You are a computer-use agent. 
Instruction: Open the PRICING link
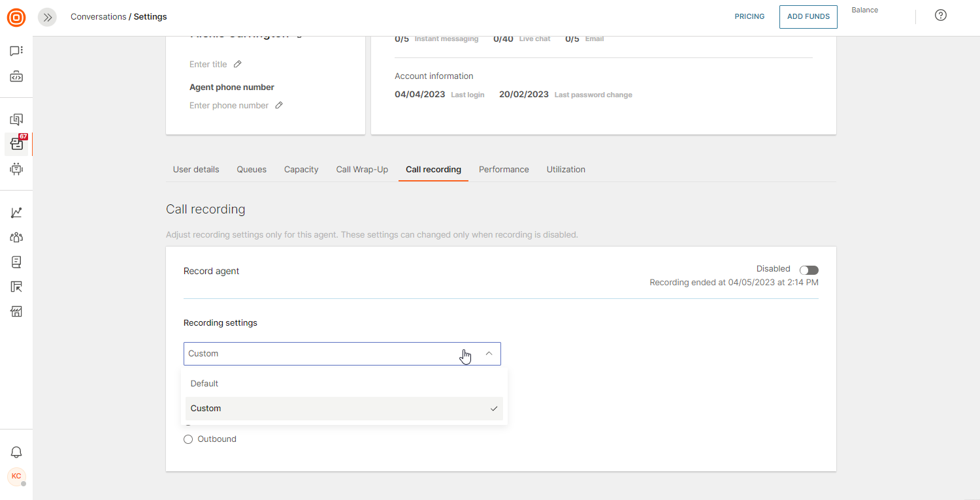(x=749, y=17)
